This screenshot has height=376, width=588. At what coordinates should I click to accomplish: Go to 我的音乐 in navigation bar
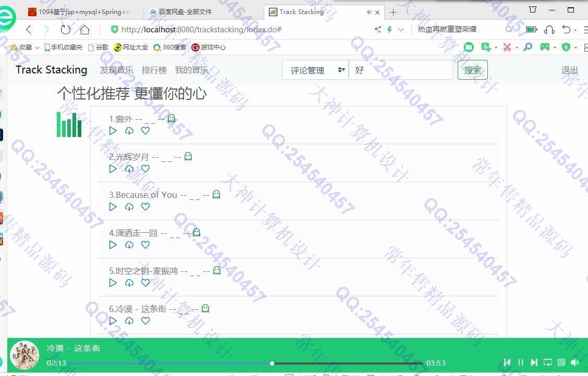[191, 70]
